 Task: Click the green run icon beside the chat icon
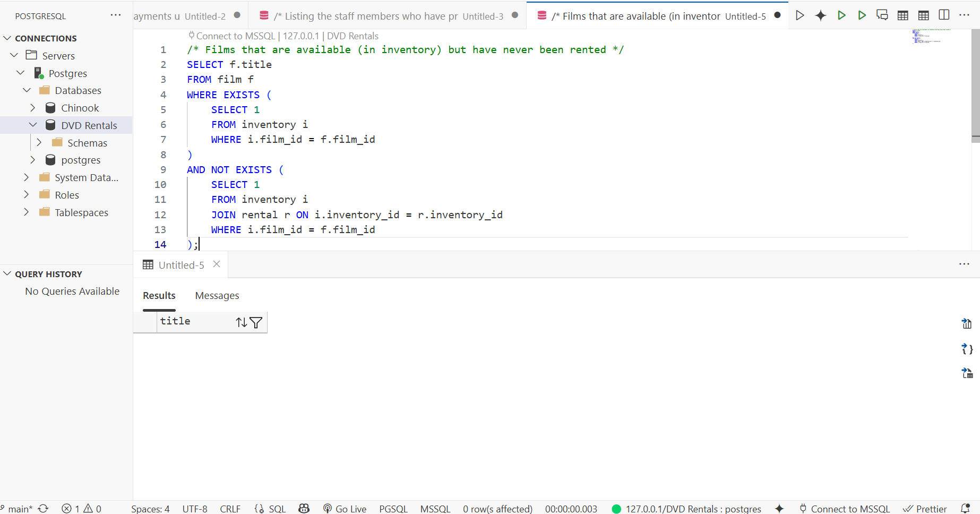(862, 15)
